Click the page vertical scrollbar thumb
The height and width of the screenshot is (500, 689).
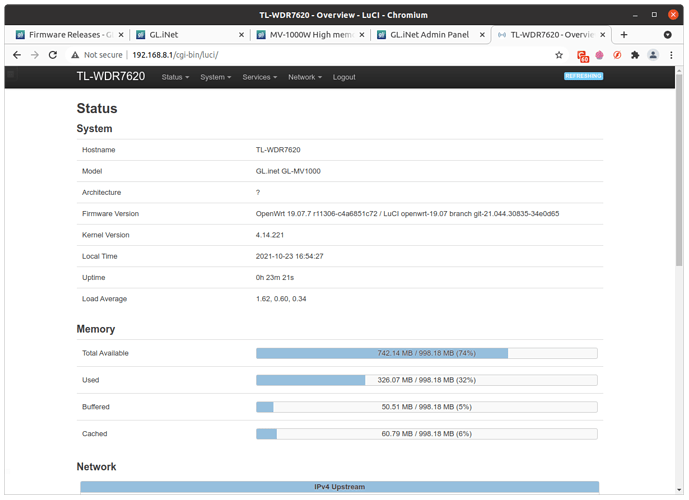679,169
